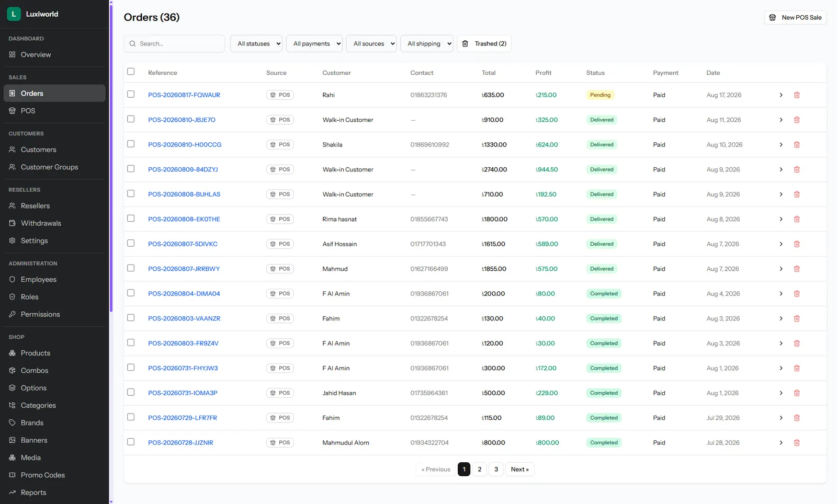Check the Rima hasnat order checkbox
Viewport: 837px width, 504px height.
pos(131,219)
